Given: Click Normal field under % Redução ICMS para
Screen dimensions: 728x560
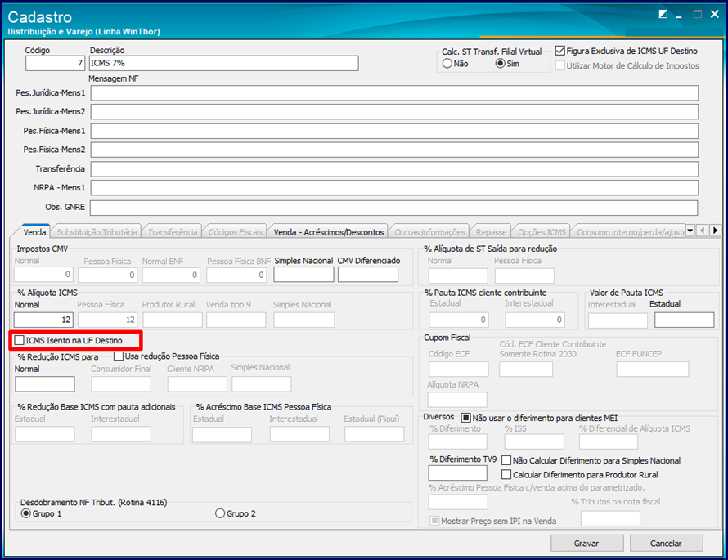Looking at the screenshot, I should coord(44,383).
